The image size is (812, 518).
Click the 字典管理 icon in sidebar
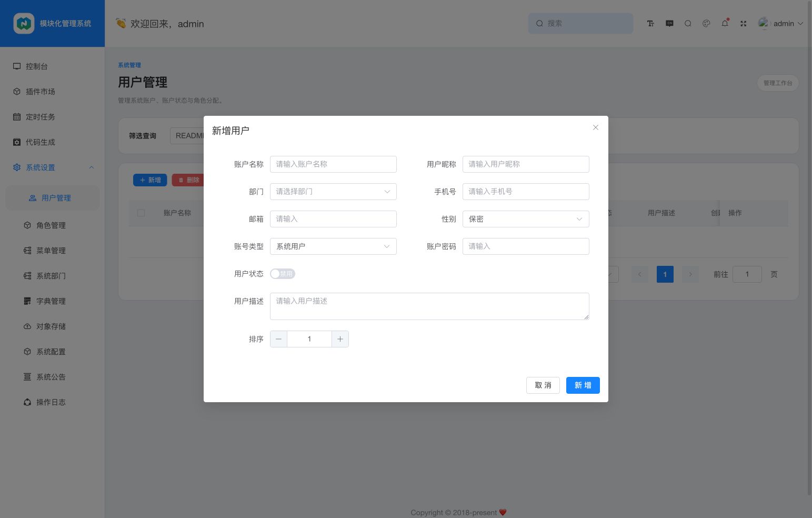pyautogui.click(x=27, y=301)
